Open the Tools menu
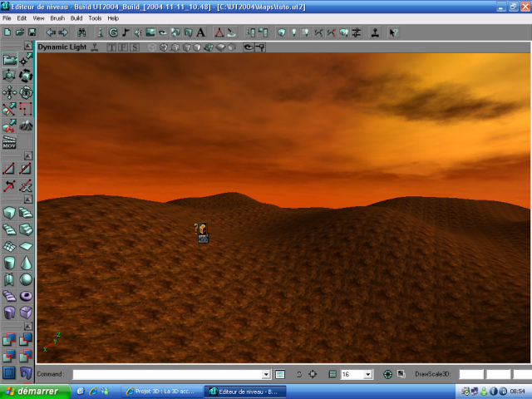The image size is (532, 399). click(x=95, y=18)
